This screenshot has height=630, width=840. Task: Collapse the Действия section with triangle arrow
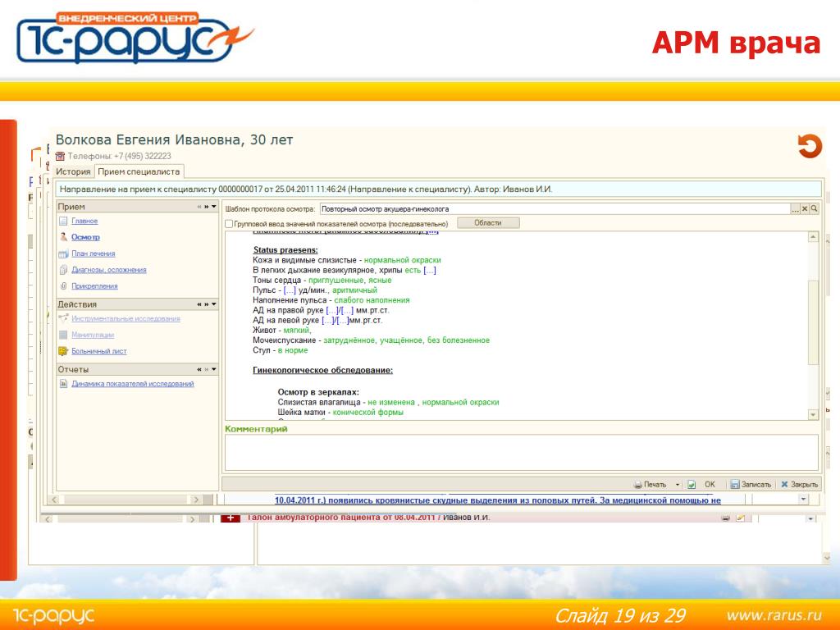click(214, 304)
